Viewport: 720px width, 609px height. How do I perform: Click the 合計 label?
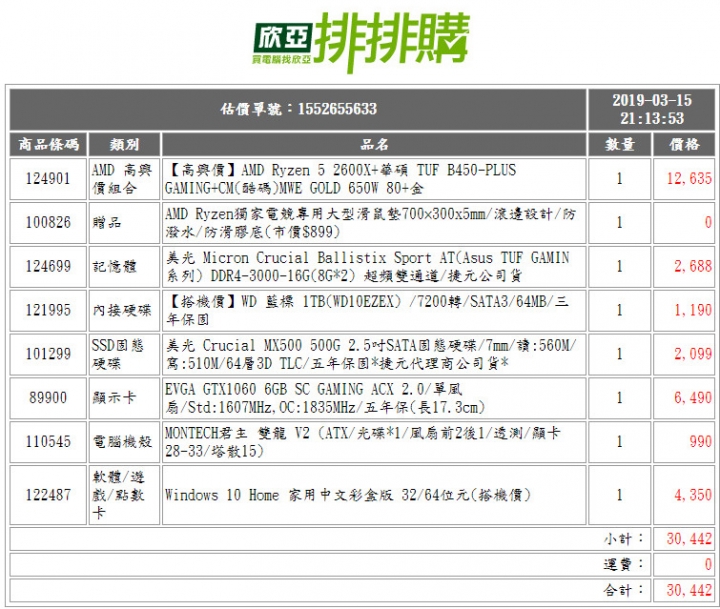(624, 590)
